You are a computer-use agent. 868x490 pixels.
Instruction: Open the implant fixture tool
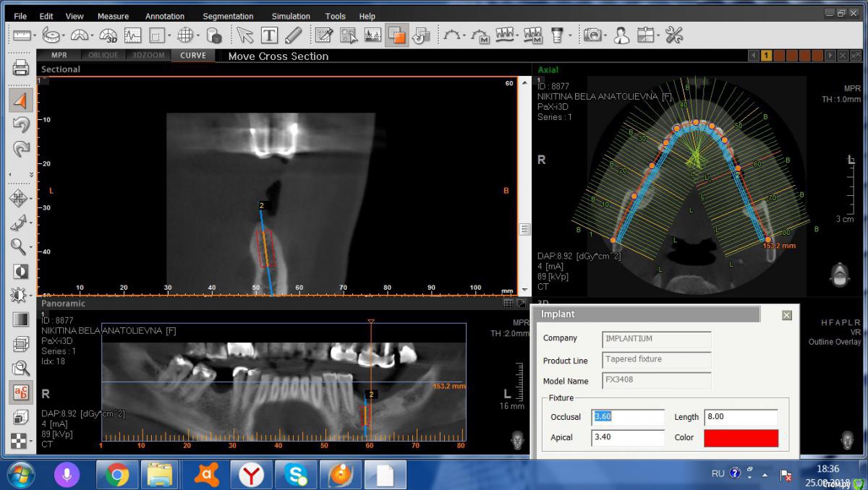(557, 35)
